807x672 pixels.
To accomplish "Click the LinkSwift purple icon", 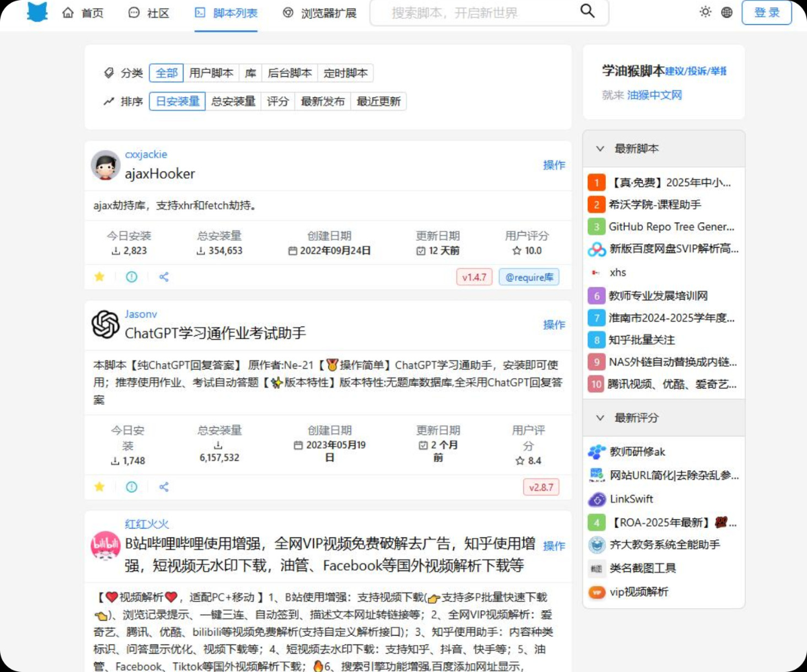I will (x=597, y=499).
